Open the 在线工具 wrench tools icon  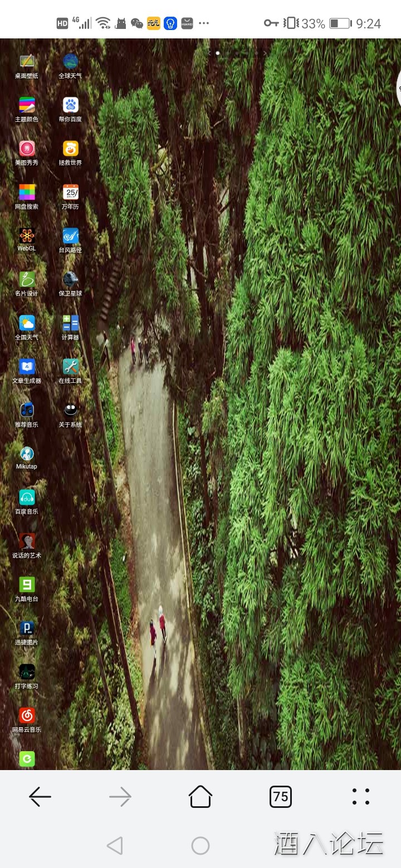point(70,367)
